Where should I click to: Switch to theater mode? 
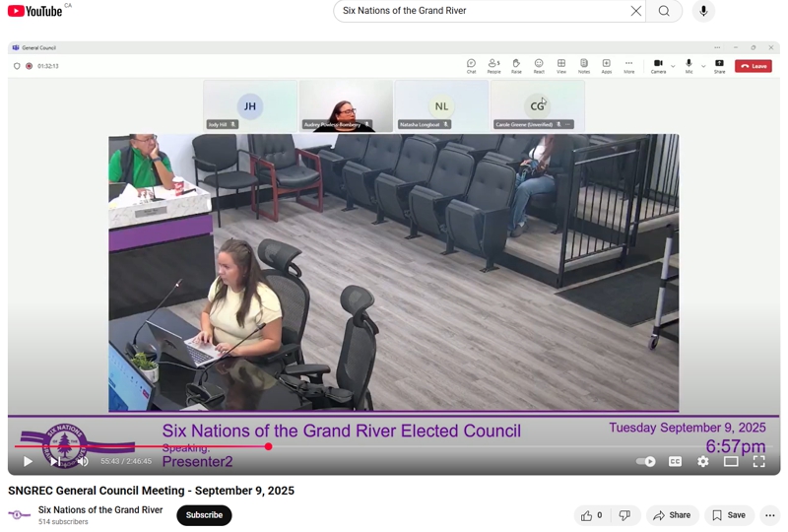(731, 461)
